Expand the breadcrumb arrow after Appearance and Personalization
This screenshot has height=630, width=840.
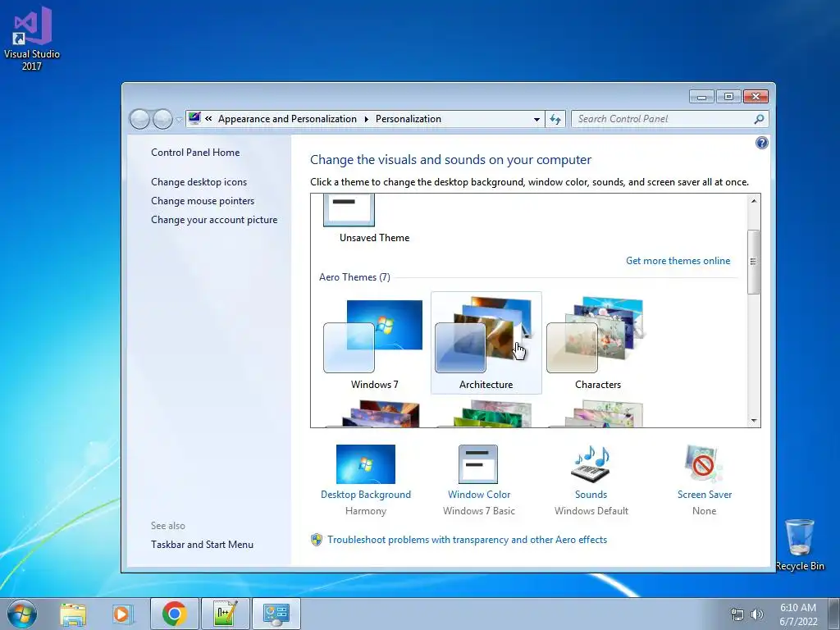[367, 119]
